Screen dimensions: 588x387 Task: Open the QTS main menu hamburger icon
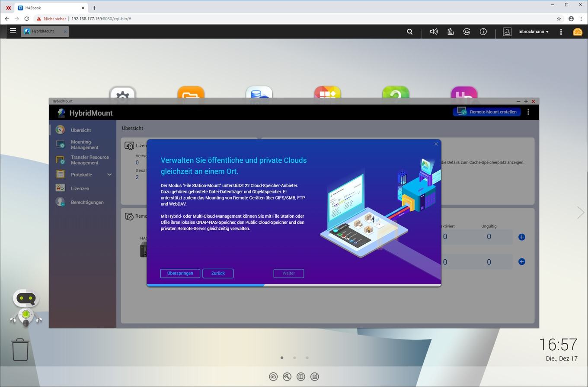[13, 31]
